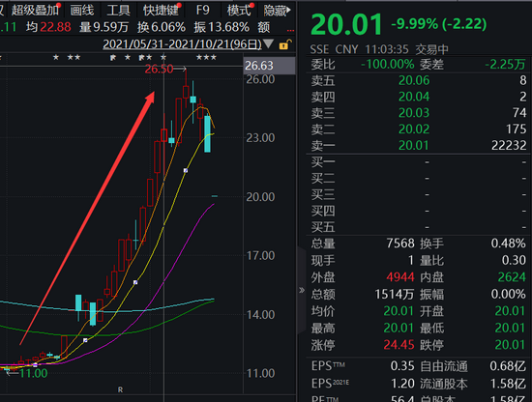Click the 流通股本 1.58亿 value

click(508, 384)
